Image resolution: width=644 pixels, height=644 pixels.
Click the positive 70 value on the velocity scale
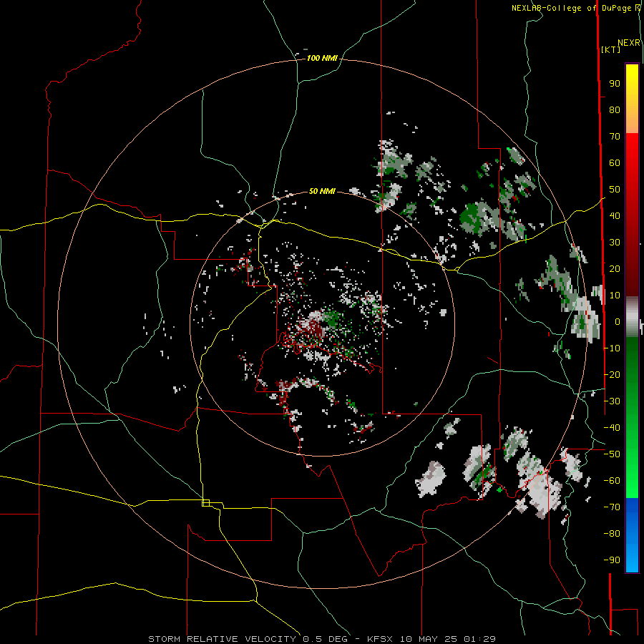tap(615, 137)
